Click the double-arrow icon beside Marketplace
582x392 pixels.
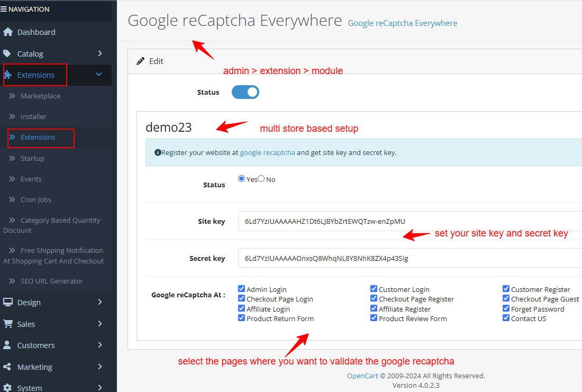point(12,96)
